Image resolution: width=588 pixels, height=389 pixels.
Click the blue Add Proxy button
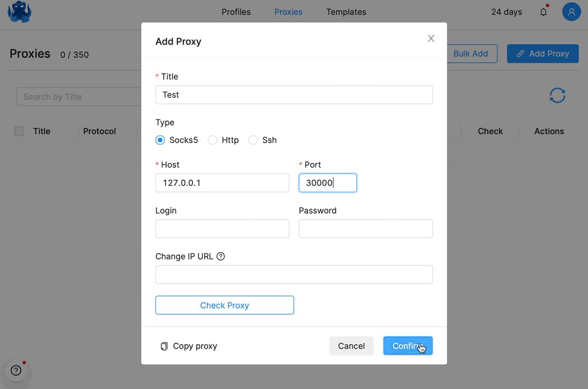click(x=543, y=53)
